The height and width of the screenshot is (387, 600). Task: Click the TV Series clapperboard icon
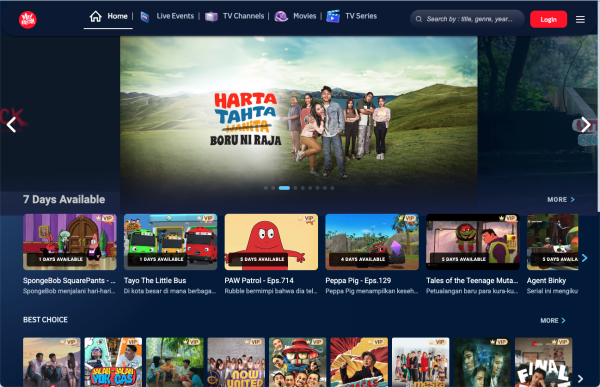333,16
